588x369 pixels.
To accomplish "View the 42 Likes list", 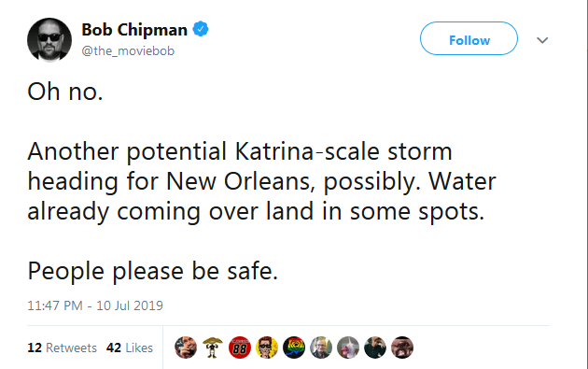I will point(130,348).
